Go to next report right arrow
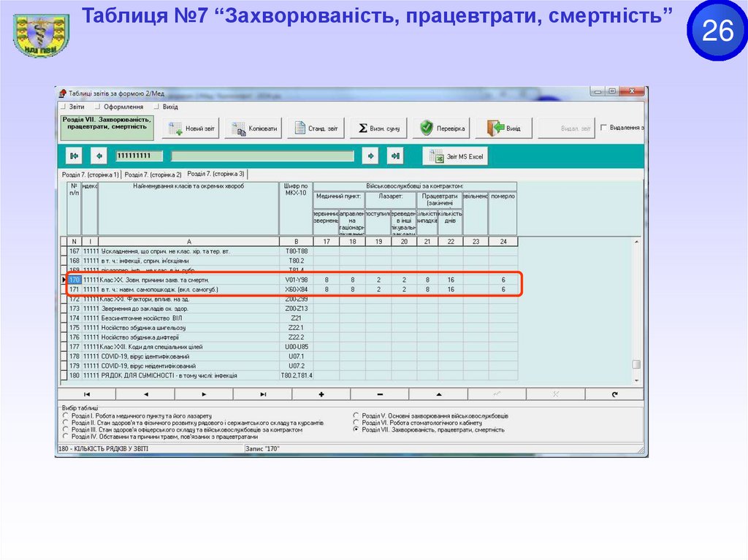This screenshot has height=560, width=748. pyautogui.click(x=370, y=156)
